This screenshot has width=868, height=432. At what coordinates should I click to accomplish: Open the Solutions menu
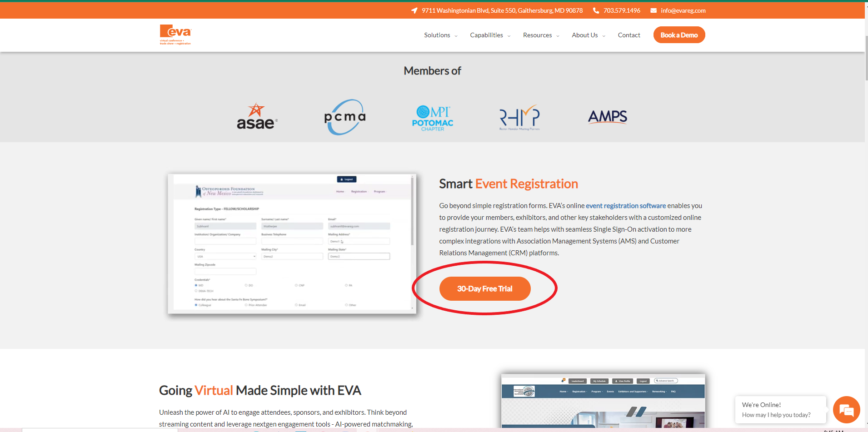pyautogui.click(x=437, y=35)
